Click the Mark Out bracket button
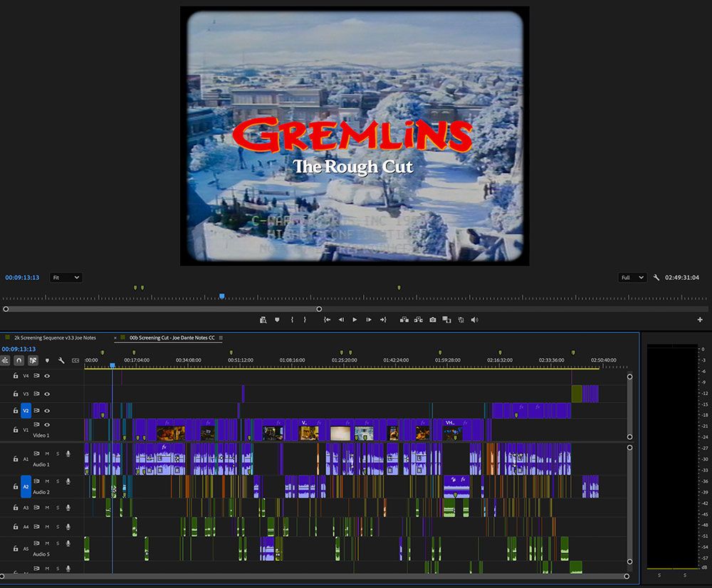Screen dimensions: 712x588 (x=305, y=320)
